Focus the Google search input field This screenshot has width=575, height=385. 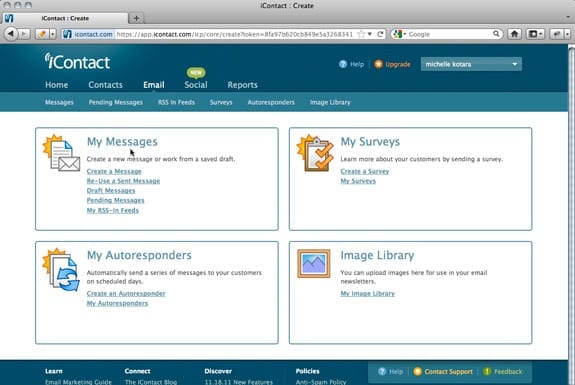[x=450, y=34]
